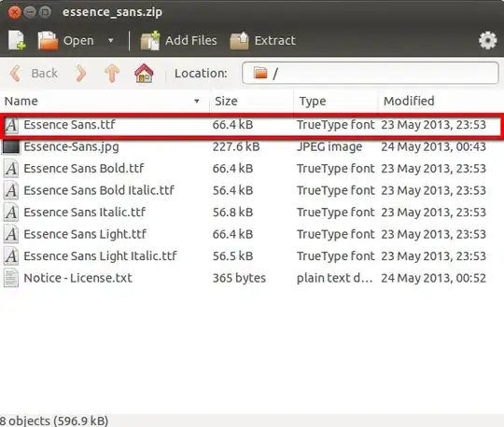Click the new archive icon
The width and height of the screenshot is (504, 427).
(17, 40)
